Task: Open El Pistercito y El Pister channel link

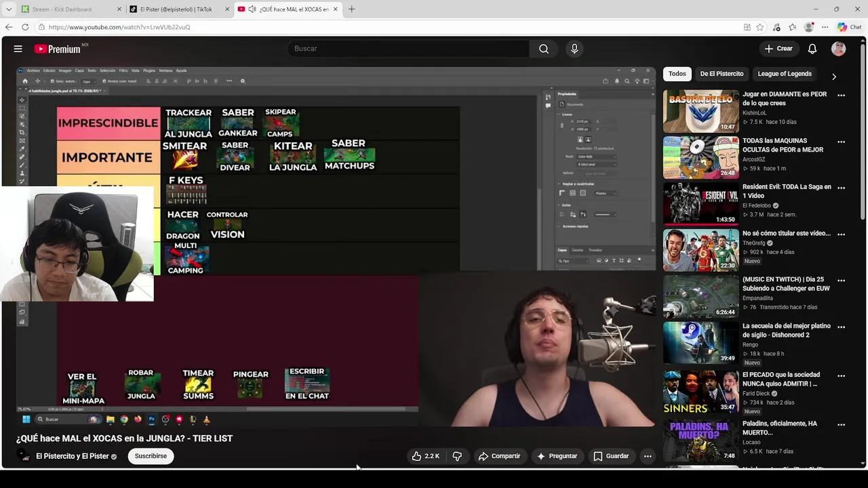Action: (x=72, y=456)
